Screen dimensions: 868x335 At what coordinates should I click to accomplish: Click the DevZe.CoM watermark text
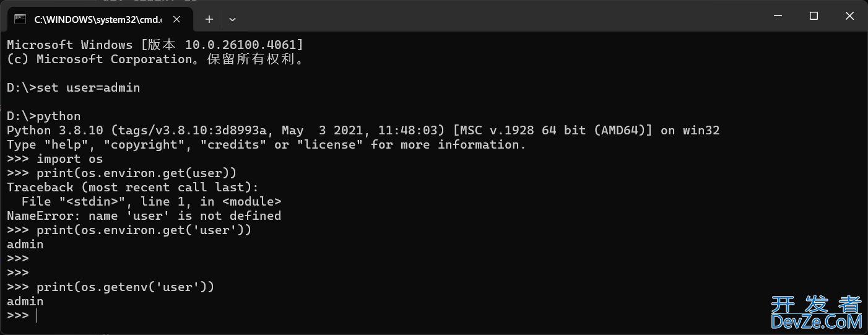(816, 321)
